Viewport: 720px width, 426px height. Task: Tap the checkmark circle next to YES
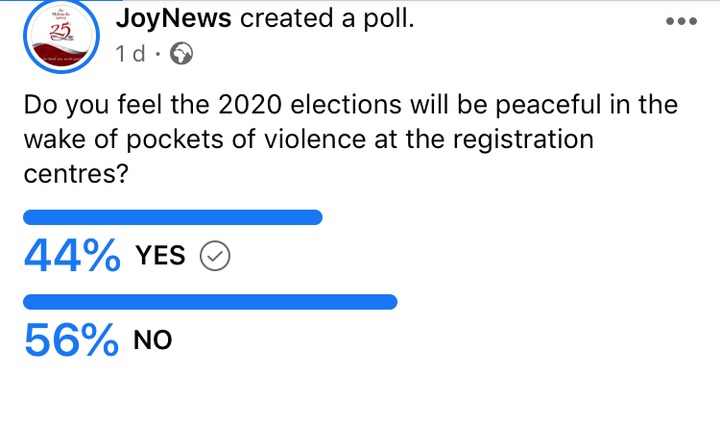[x=215, y=256]
